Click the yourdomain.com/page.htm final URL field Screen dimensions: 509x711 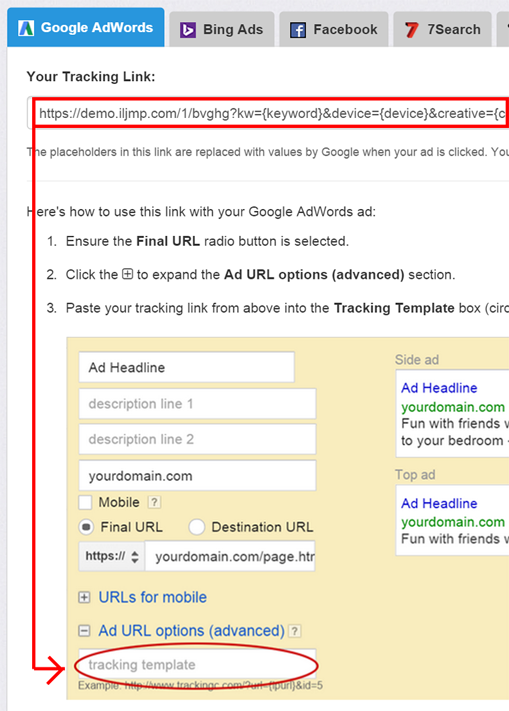point(230,556)
